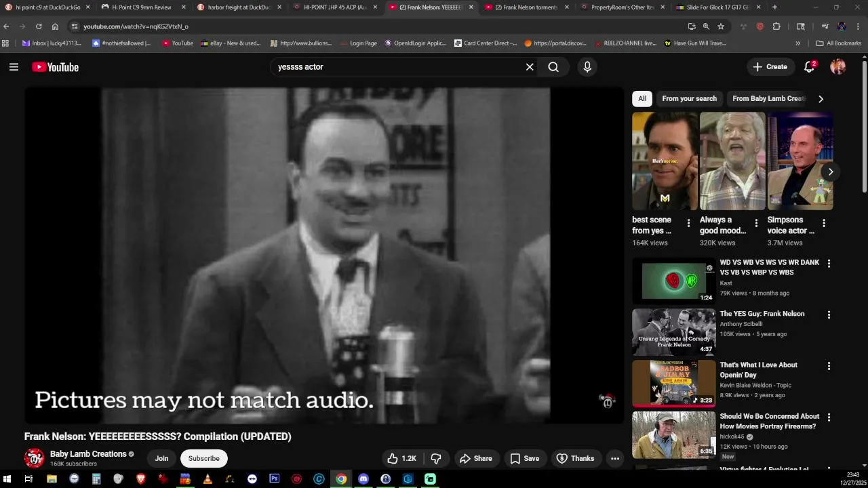The image size is (868, 488).
Task: Open REELZCHANNEL live bookmark
Action: [x=625, y=43]
